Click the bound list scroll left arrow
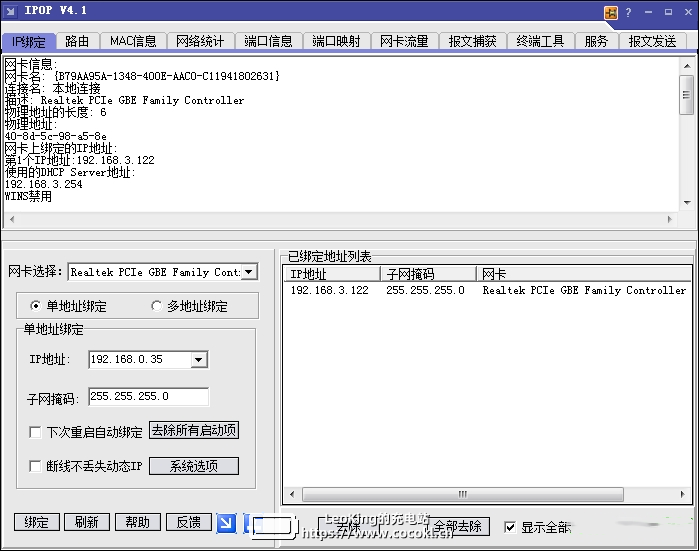Screen dimensions: 699x551 point(292,494)
